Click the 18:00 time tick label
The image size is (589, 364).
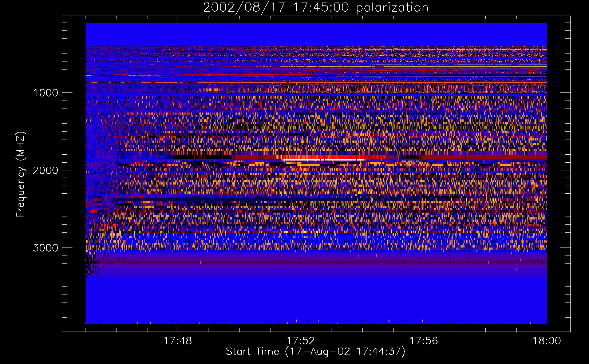547,341
